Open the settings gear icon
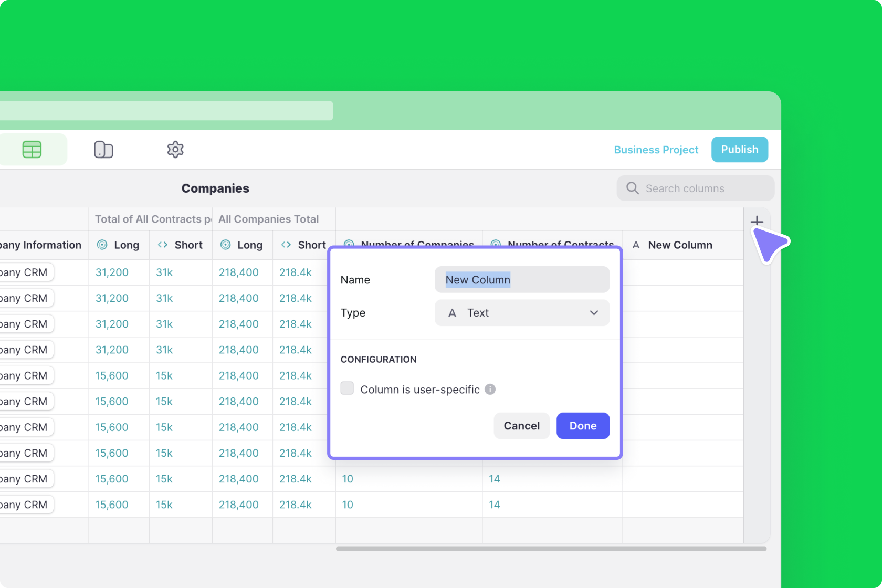The width and height of the screenshot is (882, 588). pos(175,150)
